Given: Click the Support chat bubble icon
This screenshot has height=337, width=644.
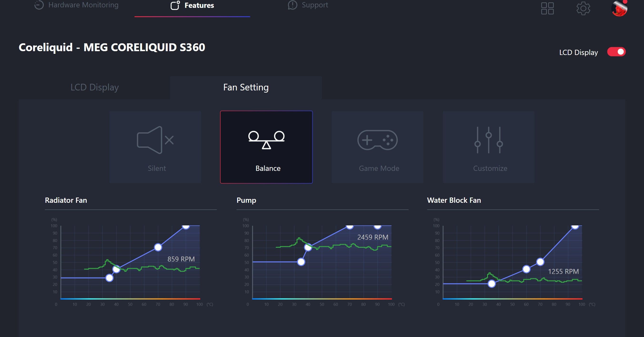Looking at the screenshot, I should pos(292,5).
